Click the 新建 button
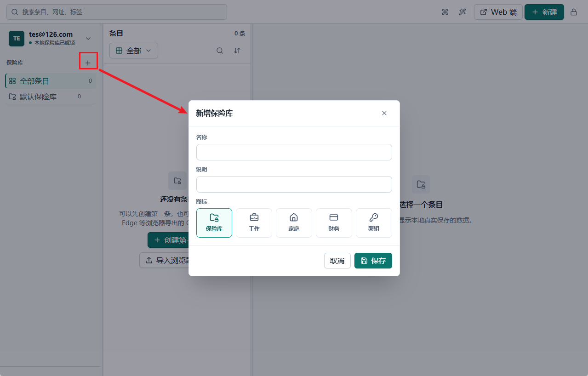The width and height of the screenshot is (588, 376). pos(544,12)
